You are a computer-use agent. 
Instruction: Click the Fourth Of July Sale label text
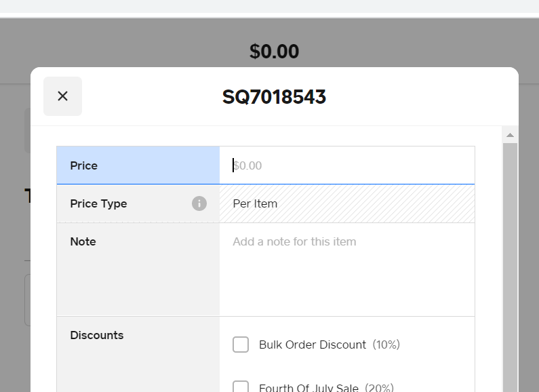point(308,388)
